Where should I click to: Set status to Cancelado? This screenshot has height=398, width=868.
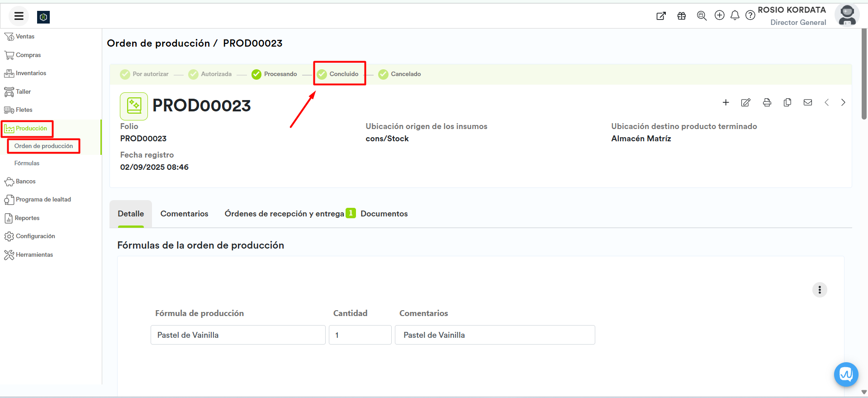400,74
